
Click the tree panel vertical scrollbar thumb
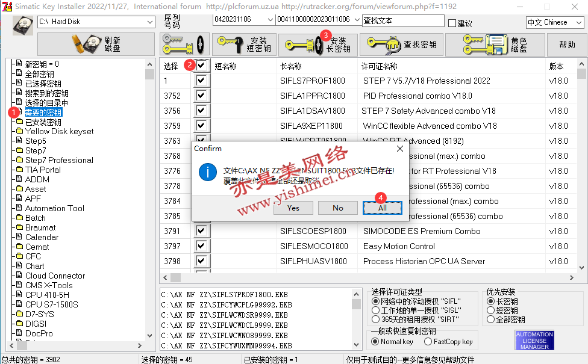149,74
